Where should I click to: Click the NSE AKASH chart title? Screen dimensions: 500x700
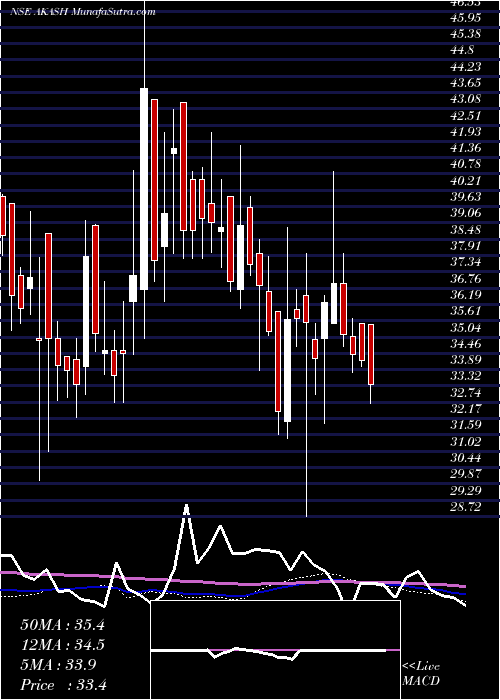pyautogui.click(x=83, y=12)
